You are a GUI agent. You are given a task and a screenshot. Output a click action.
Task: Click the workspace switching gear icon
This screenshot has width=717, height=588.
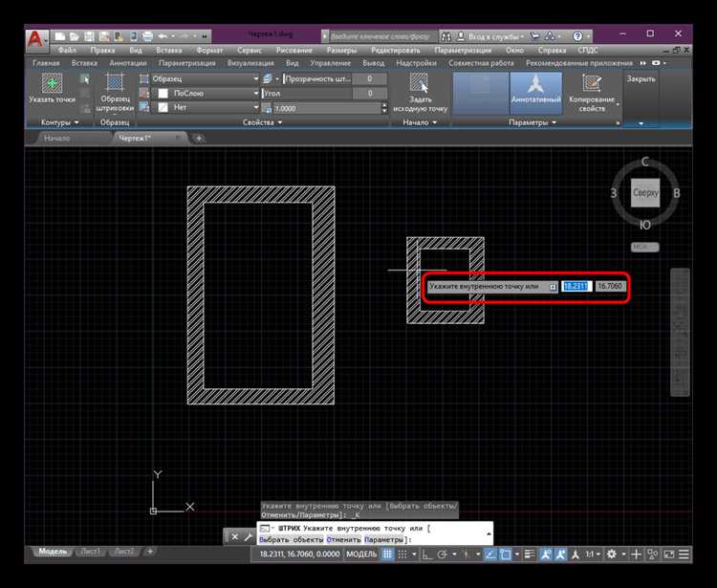pos(612,555)
